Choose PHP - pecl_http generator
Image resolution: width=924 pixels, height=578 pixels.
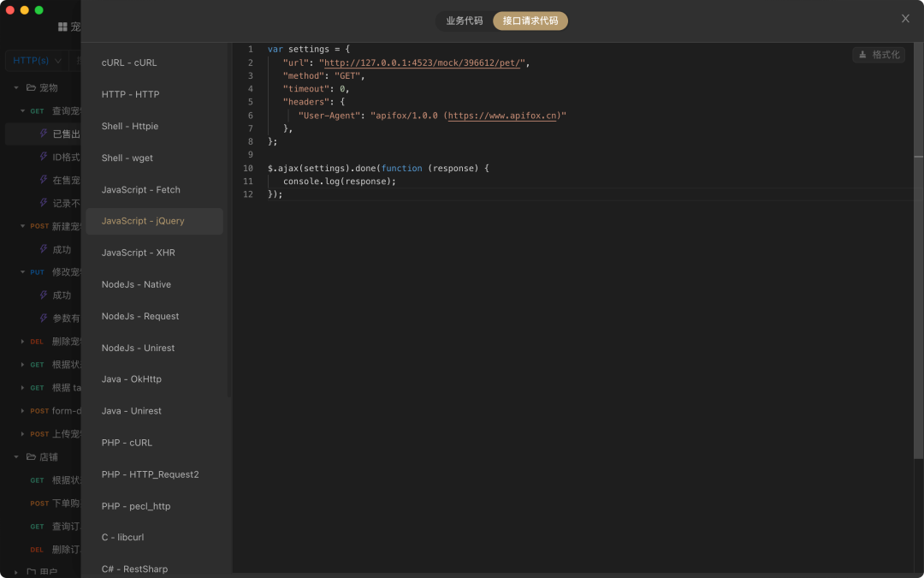tap(154, 507)
